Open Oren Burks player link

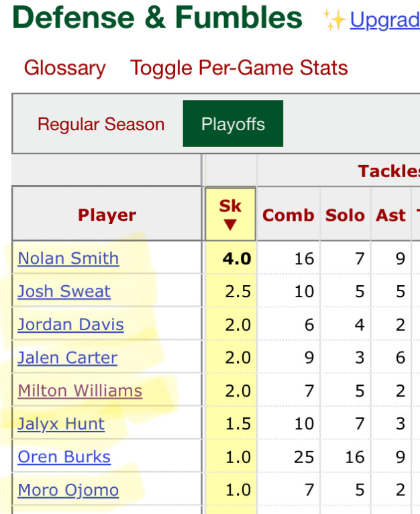(x=64, y=457)
